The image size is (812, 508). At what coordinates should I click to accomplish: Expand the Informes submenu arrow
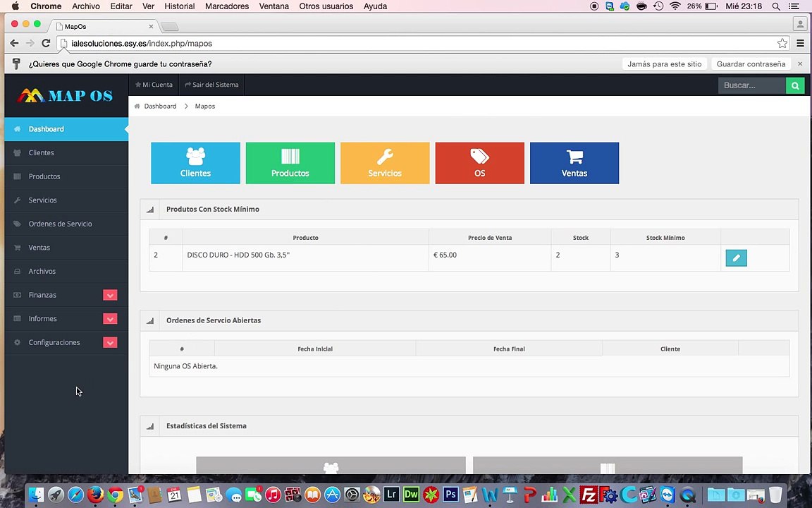coord(110,319)
